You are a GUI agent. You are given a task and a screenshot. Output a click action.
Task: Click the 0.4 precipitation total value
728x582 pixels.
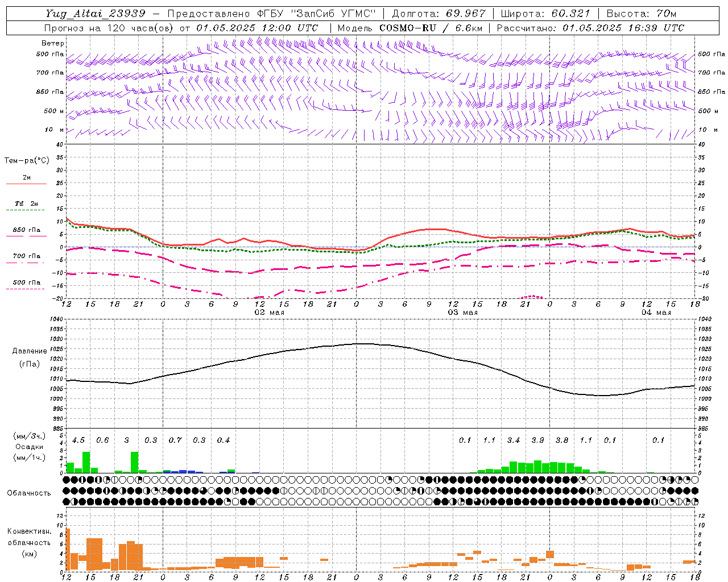224,440
